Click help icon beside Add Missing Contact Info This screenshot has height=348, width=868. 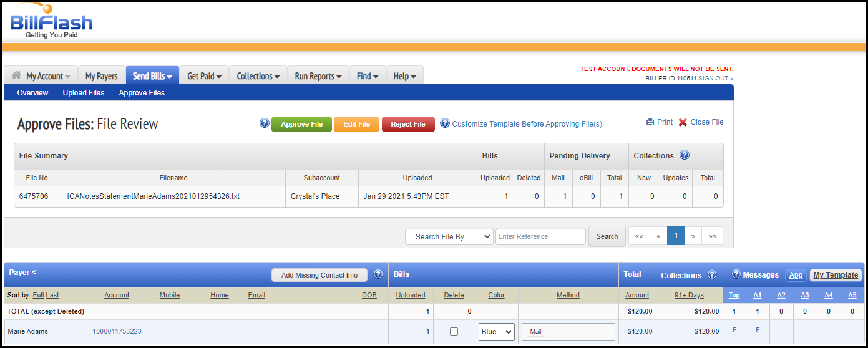pos(378,274)
